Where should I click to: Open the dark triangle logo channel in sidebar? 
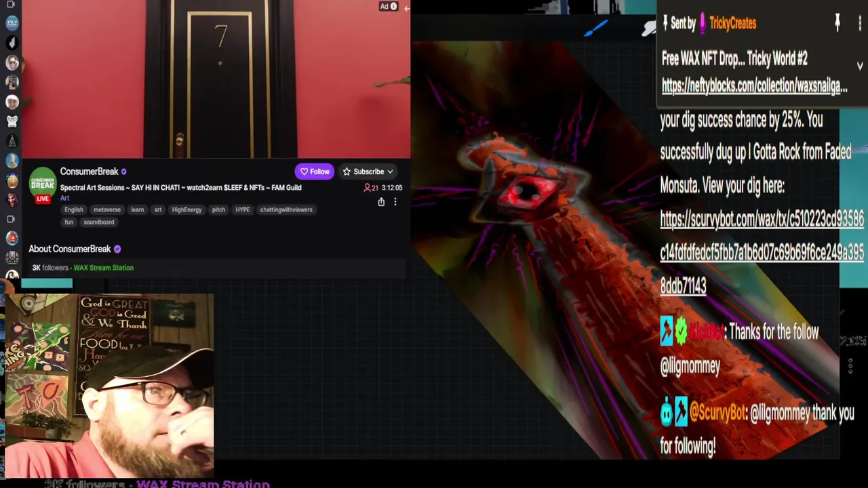12,141
